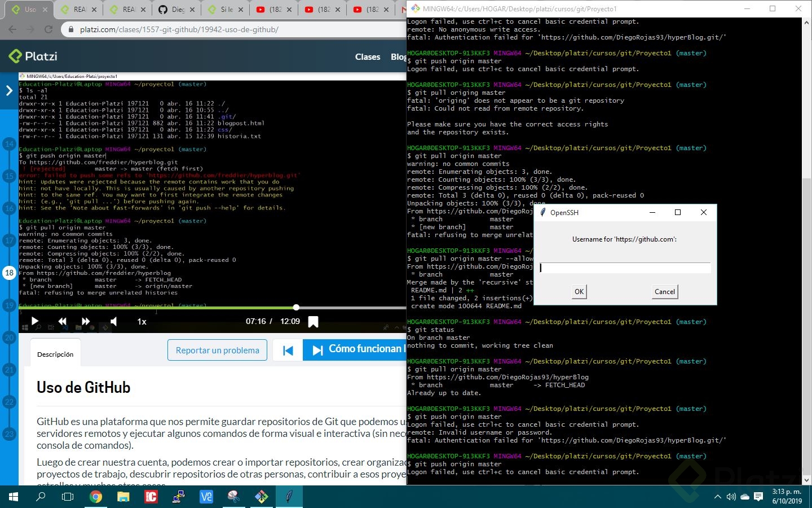
Task: Close the OpenSSH dialog
Action: (703, 212)
